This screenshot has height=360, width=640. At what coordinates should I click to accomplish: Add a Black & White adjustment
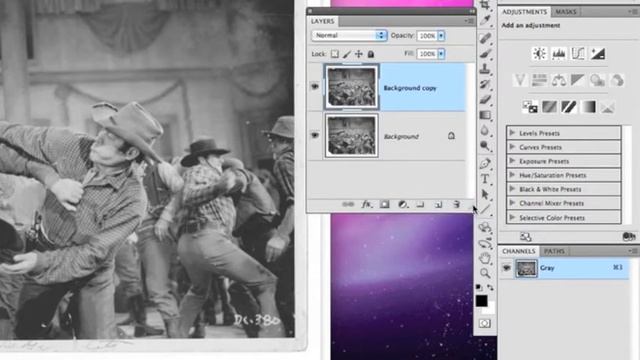[578, 80]
